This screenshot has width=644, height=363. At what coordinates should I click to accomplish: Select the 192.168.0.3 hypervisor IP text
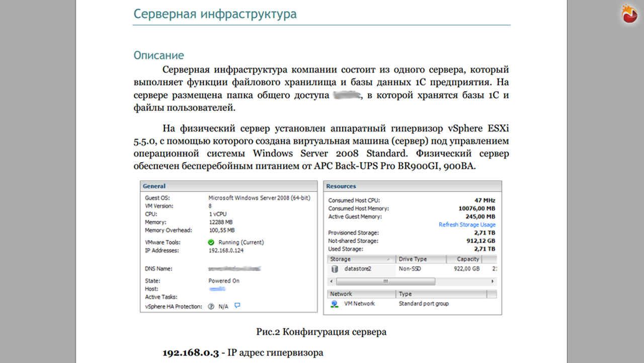[191, 353]
